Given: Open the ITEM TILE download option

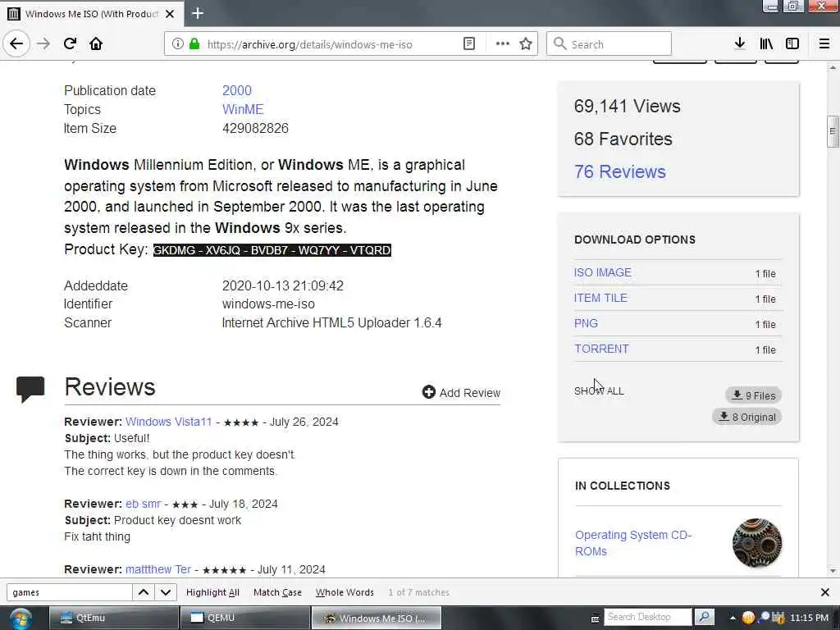Looking at the screenshot, I should tap(600, 298).
